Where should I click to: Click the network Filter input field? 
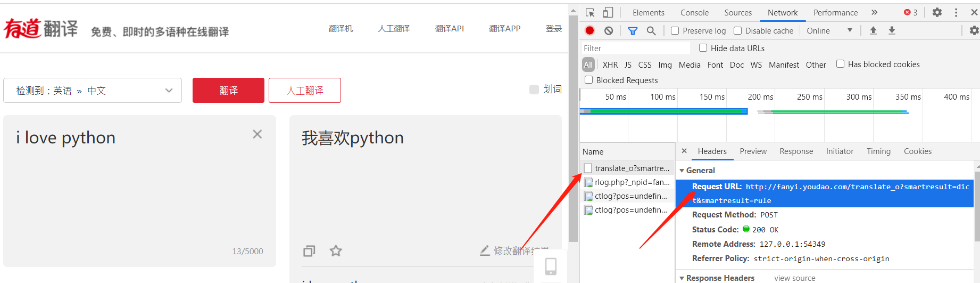pos(636,48)
